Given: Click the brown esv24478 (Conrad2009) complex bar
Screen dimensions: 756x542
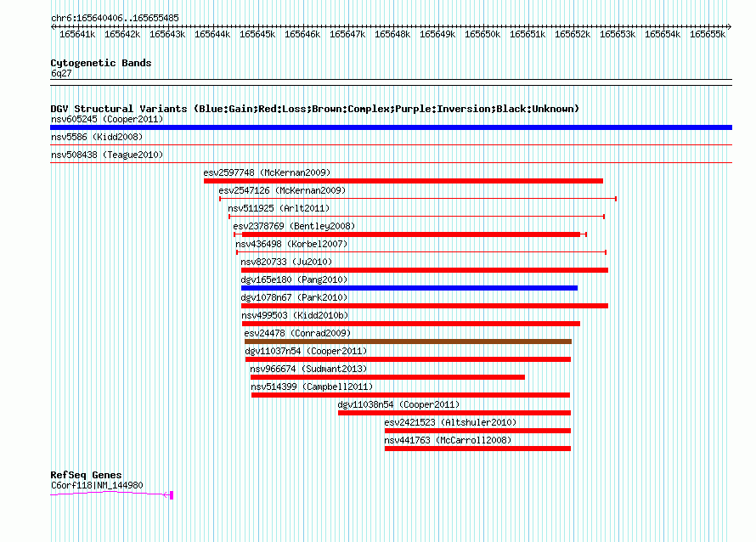Looking at the screenshot, I should 408,342.
